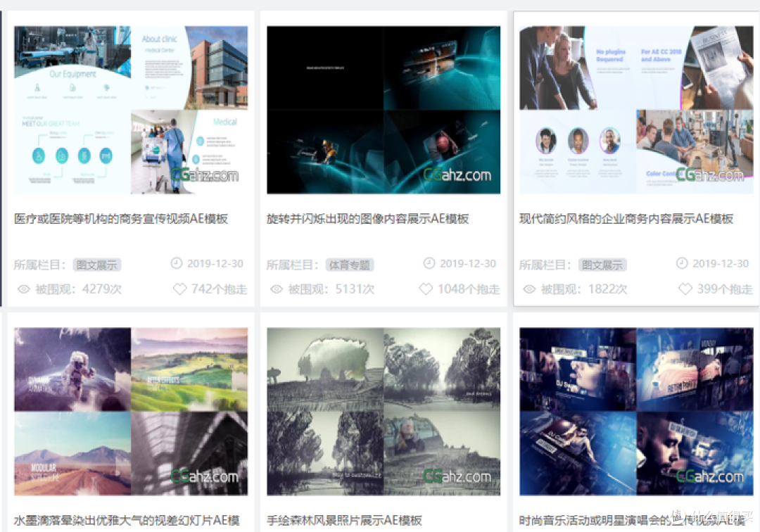
Task: Click eye icon beside 被围观: 1822次
Action: (x=529, y=289)
